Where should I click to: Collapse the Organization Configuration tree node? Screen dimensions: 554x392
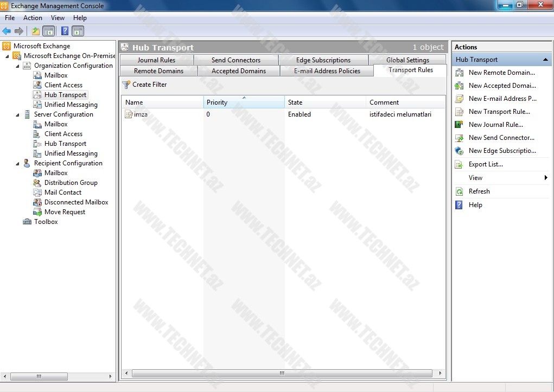click(x=17, y=66)
